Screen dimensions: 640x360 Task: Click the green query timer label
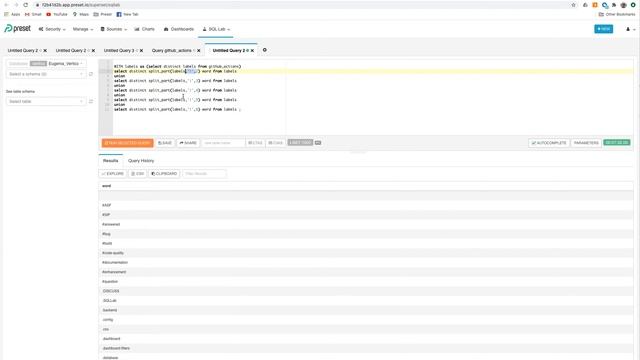[617, 142]
